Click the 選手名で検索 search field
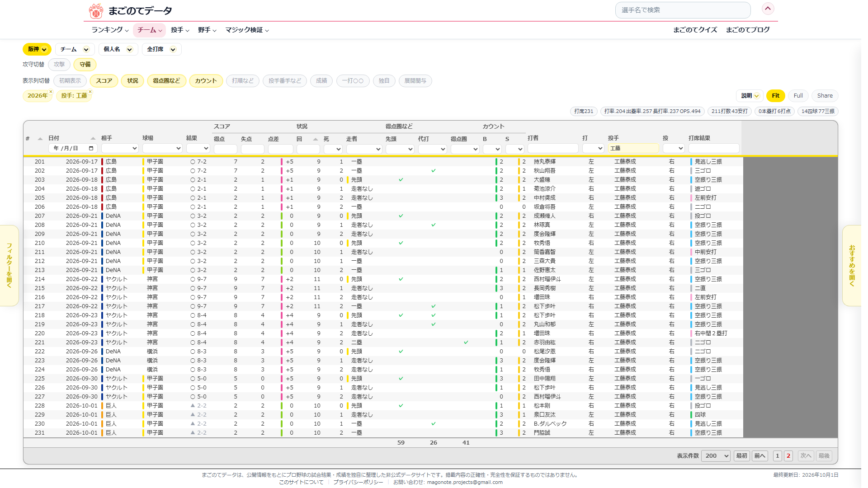Screen dimensions: 868x488 (683, 10)
